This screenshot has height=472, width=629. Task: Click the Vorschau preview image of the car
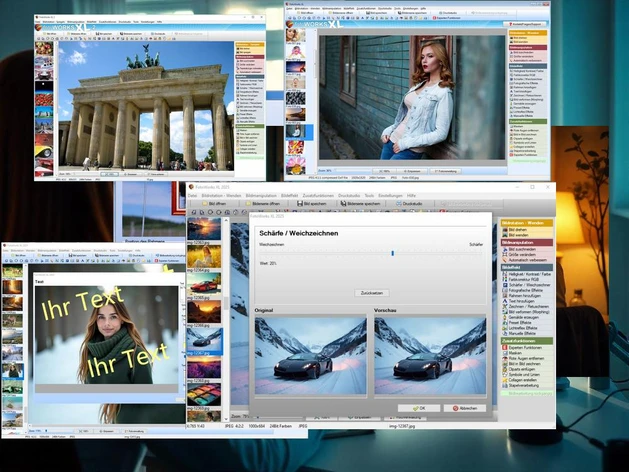[x=430, y=356]
